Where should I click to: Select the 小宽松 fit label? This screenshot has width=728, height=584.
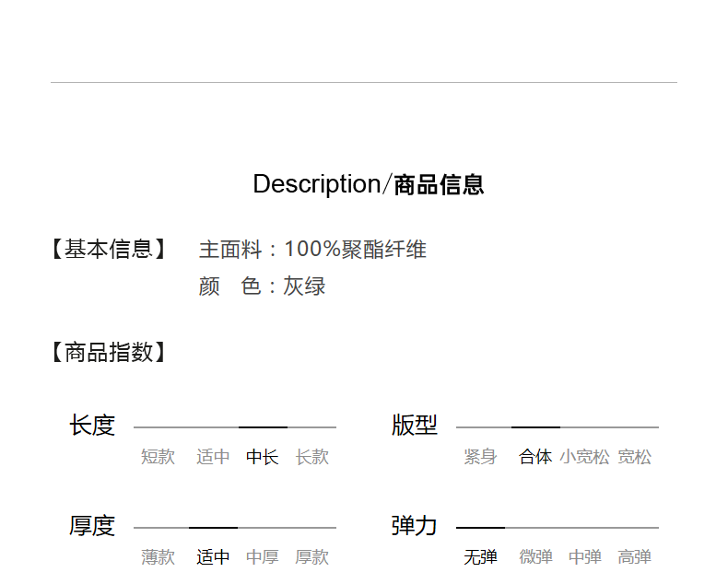pos(584,457)
